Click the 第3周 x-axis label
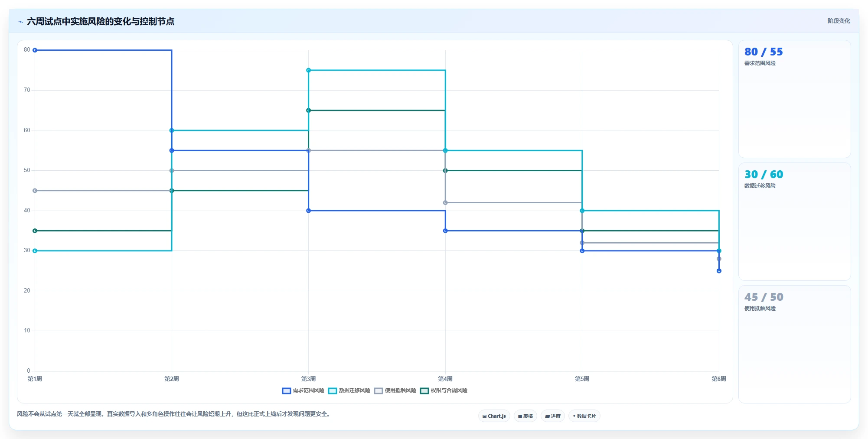The image size is (868, 439). (309, 379)
